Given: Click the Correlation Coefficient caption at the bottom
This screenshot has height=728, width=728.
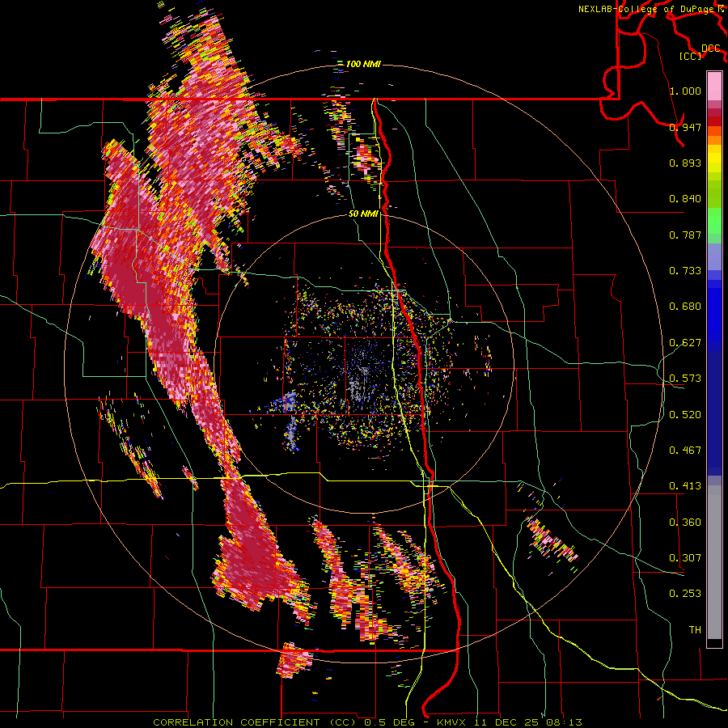Looking at the screenshot, I should tap(368, 722).
